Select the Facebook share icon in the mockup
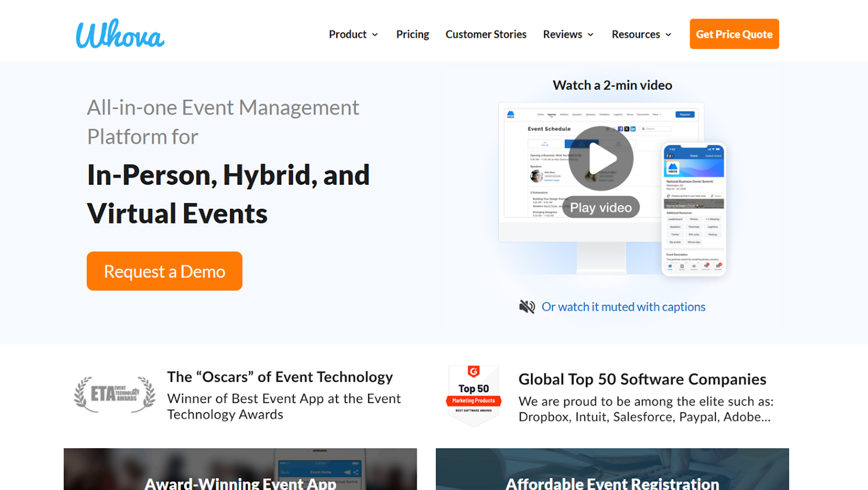Image resolution: width=868 pixels, height=490 pixels. tap(621, 129)
